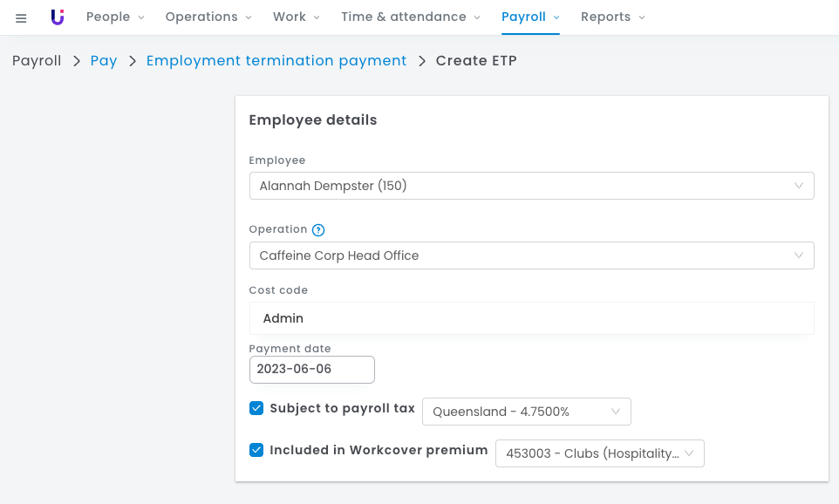The width and height of the screenshot is (839, 504).
Task: Toggle Subject to payroll tax checkbox
Action: tap(256, 408)
